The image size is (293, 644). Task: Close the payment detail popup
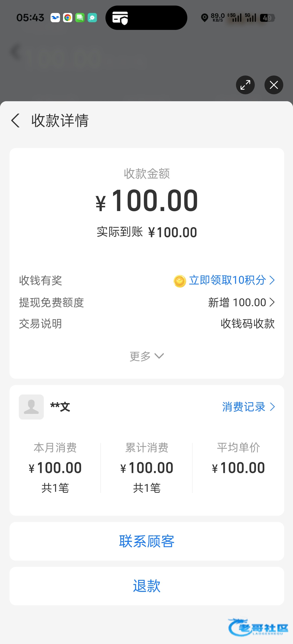[274, 85]
